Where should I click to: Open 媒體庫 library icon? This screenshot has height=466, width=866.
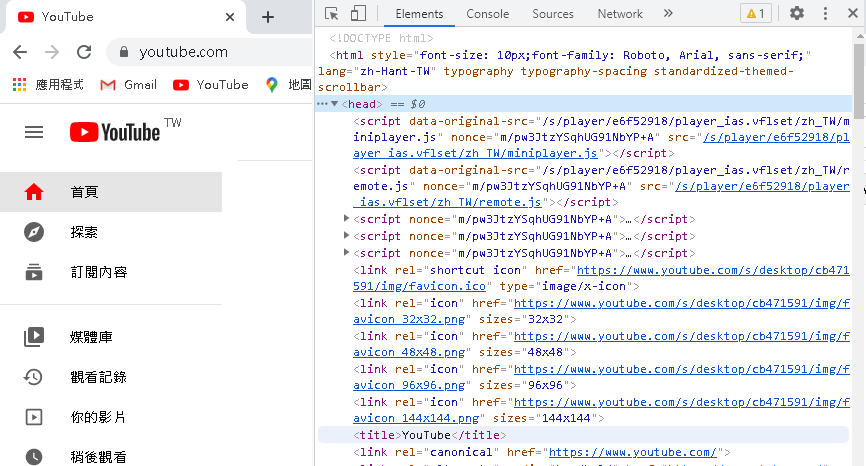(34, 337)
